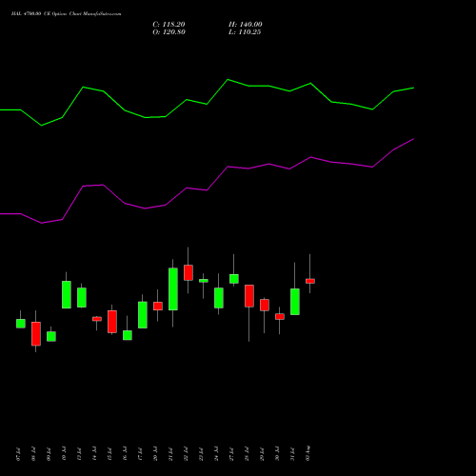Click the tall green 21 Jul candlestick

click(x=173, y=289)
